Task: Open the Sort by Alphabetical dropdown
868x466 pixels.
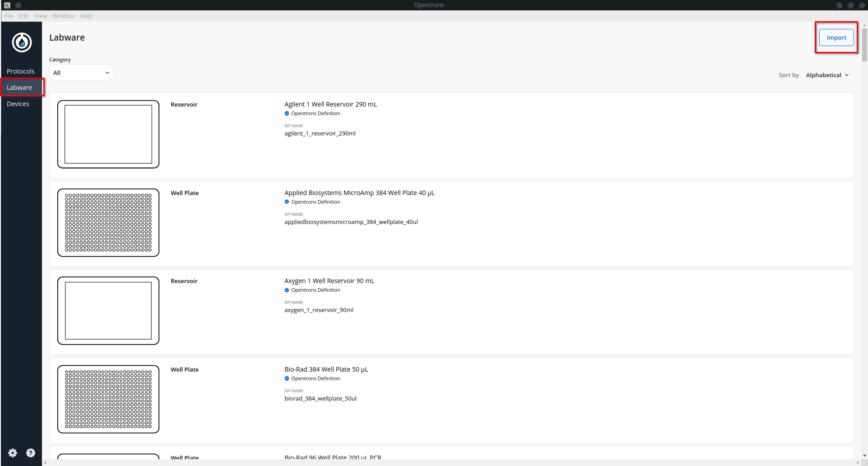Action: (x=827, y=75)
